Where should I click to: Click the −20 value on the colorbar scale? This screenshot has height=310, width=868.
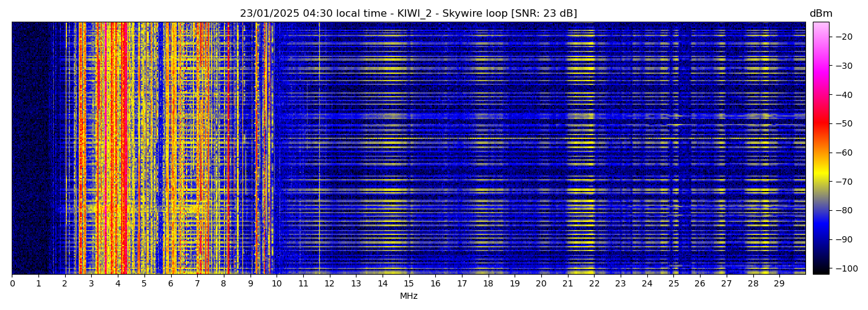pos(843,37)
